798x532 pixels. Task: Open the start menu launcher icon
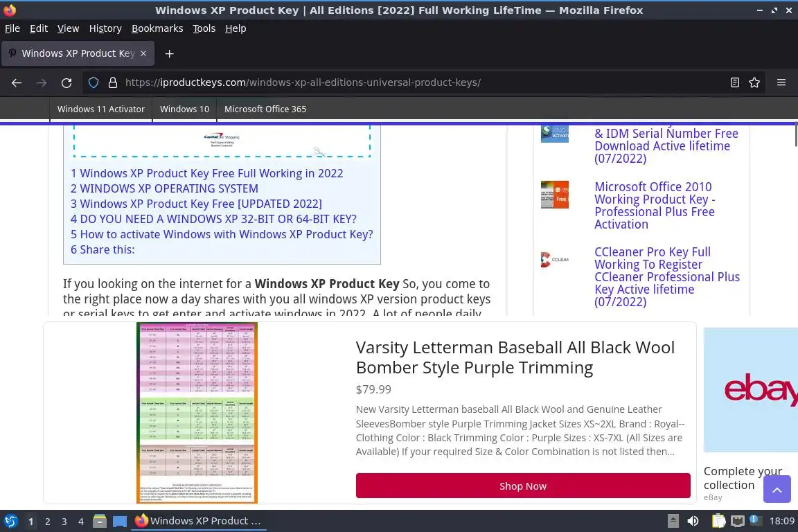coord(10,521)
